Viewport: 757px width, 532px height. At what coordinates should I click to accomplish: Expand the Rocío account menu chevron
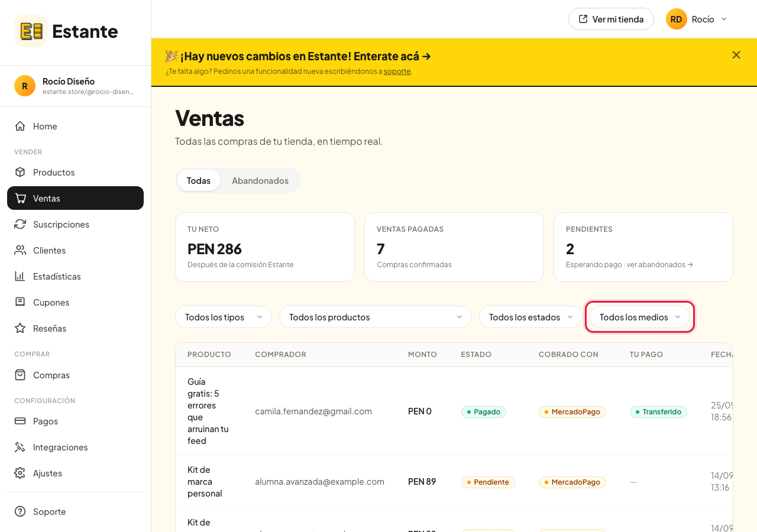[x=724, y=19]
